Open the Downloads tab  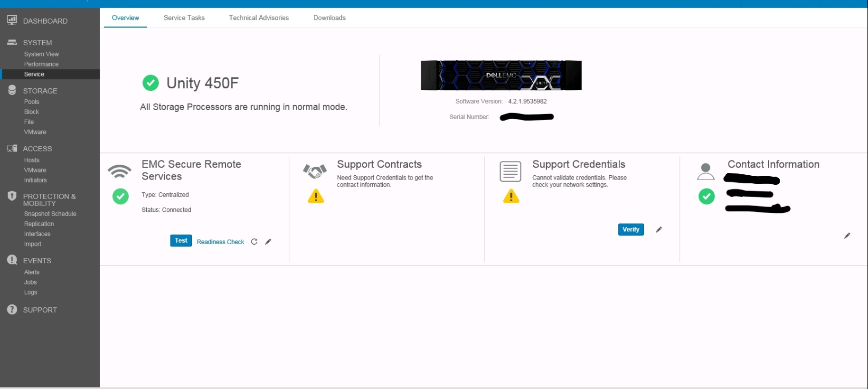[330, 18]
